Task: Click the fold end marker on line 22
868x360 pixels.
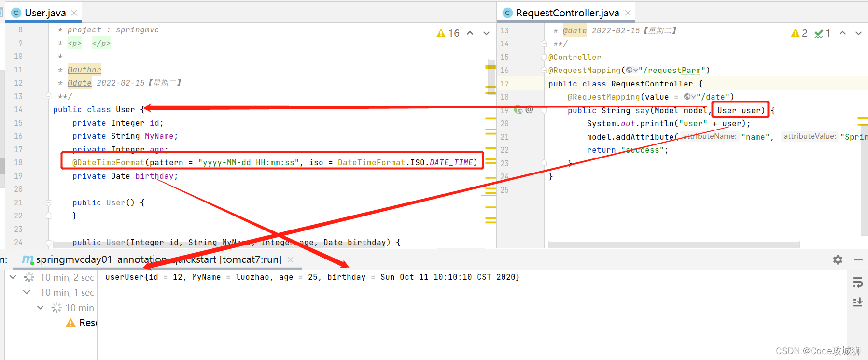Action: click(x=48, y=216)
